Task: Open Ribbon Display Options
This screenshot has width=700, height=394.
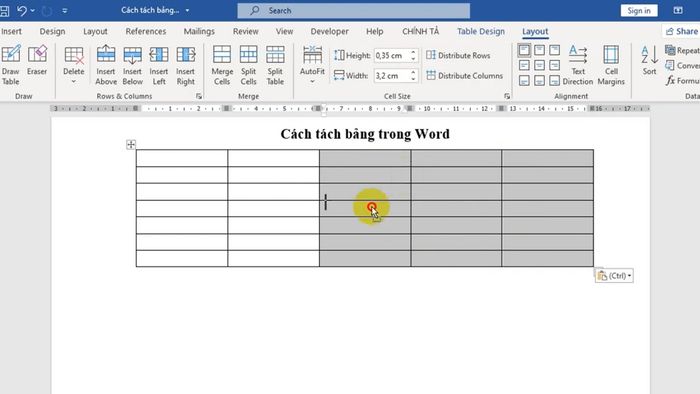Action: [678, 10]
